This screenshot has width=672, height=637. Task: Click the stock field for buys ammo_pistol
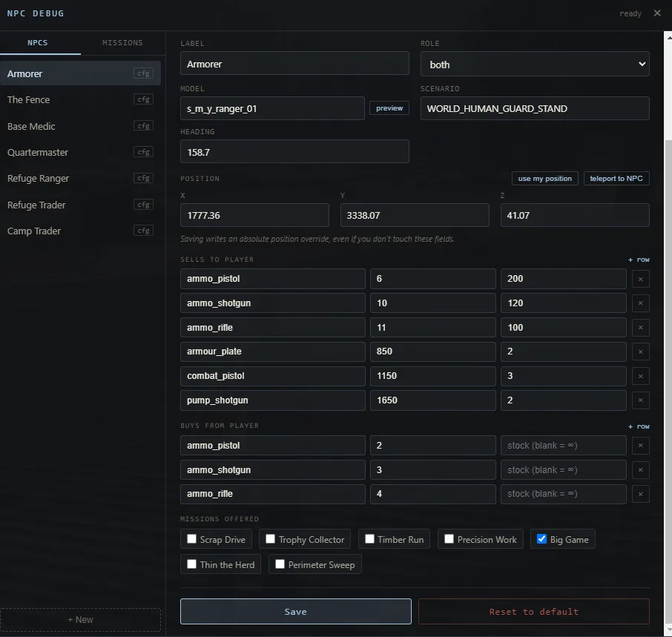click(x=564, y=446)
